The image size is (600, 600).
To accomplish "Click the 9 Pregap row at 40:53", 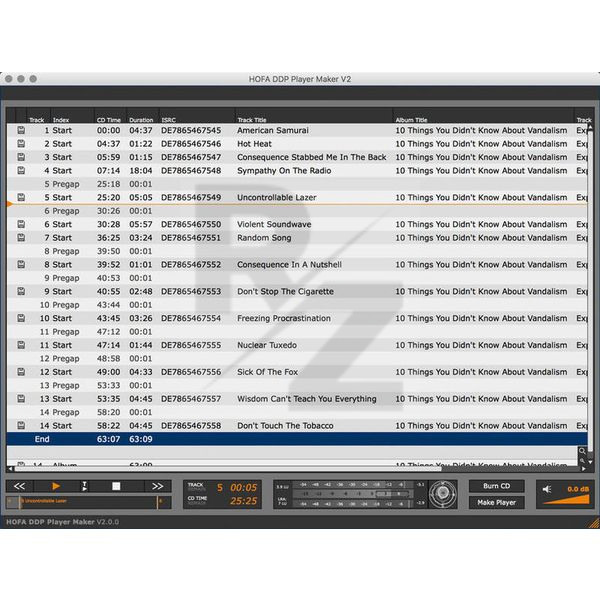I will pyautogui.click(x=297, y=278).
